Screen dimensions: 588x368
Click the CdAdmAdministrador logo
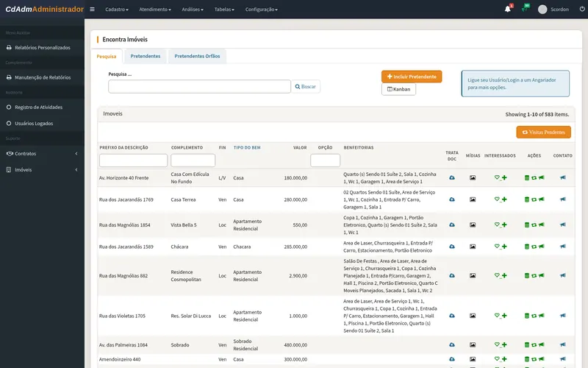pos(44,10)
